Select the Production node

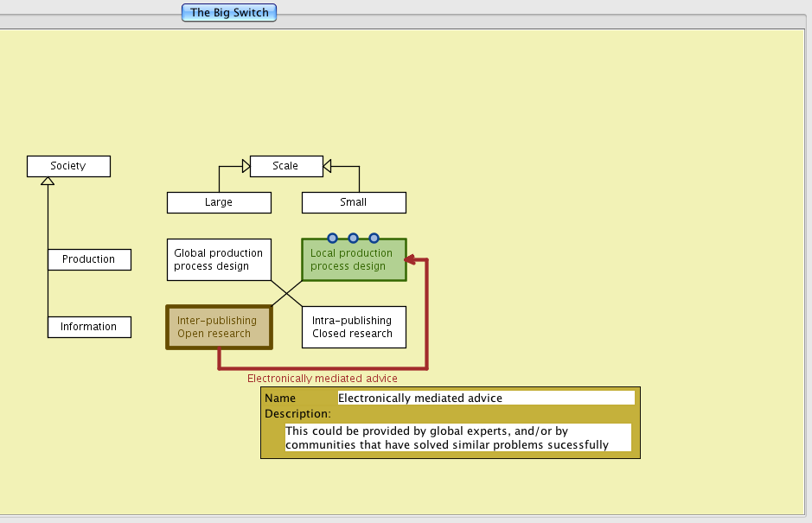[x=88, y=259]
